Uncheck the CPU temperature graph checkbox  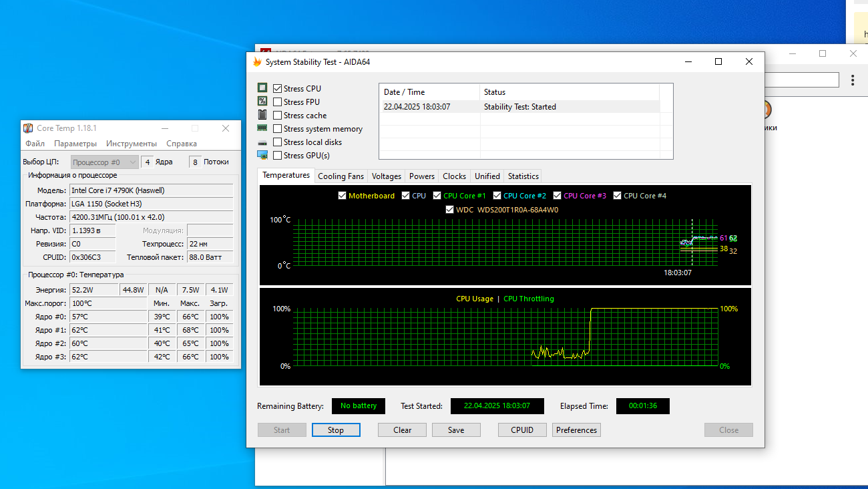[406, 196]
